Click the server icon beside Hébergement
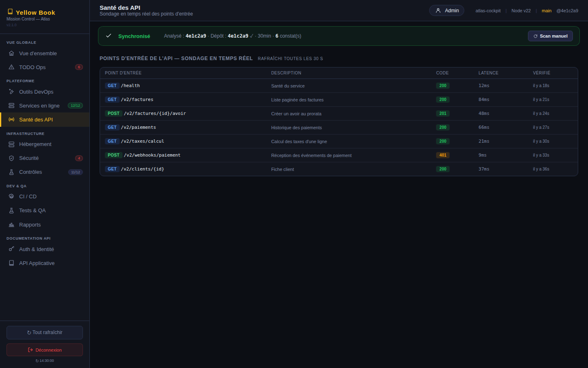 [x=11, y=144]
